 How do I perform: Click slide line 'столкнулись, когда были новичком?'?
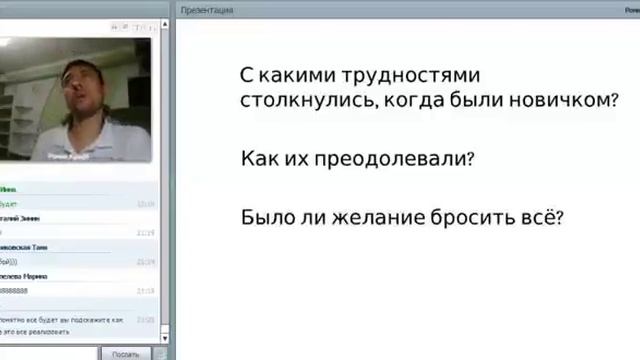429,100
